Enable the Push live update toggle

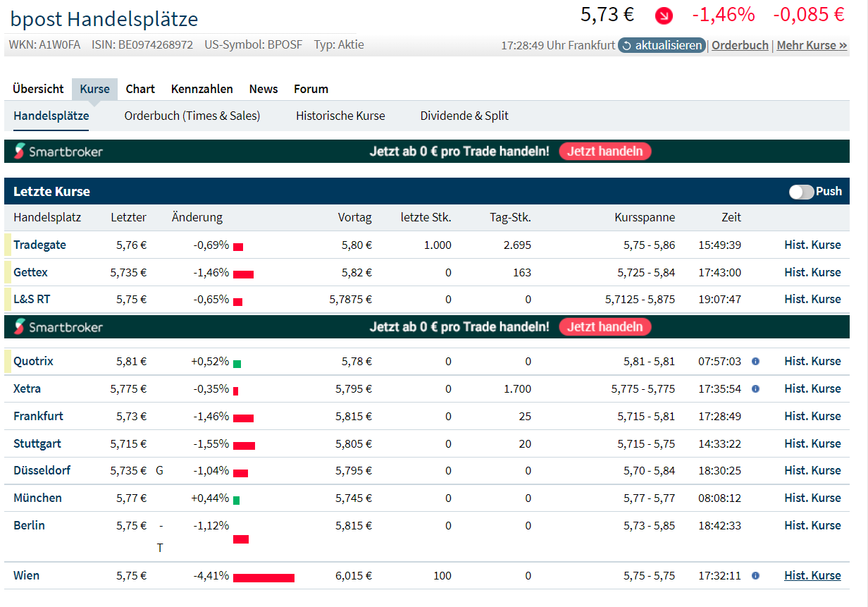click(801, 191)
